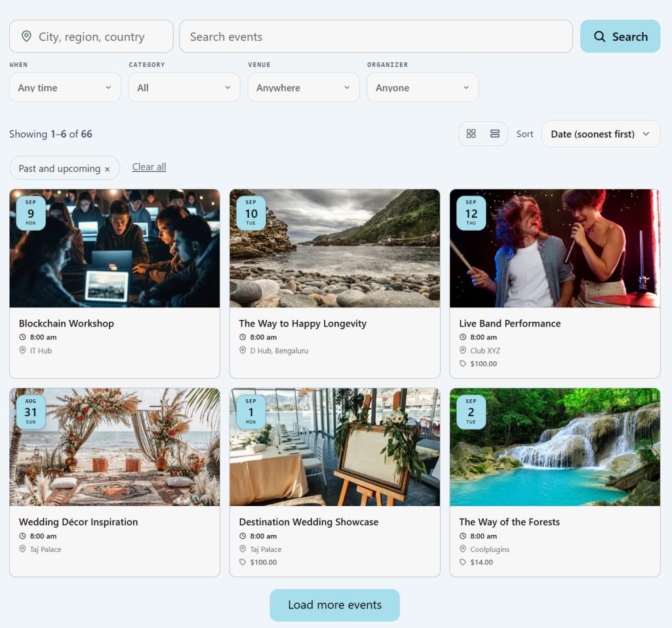Click the clock icon under Destination Wedding Showcase
Screen dimensions: 672x628
(x=243, y=536)
